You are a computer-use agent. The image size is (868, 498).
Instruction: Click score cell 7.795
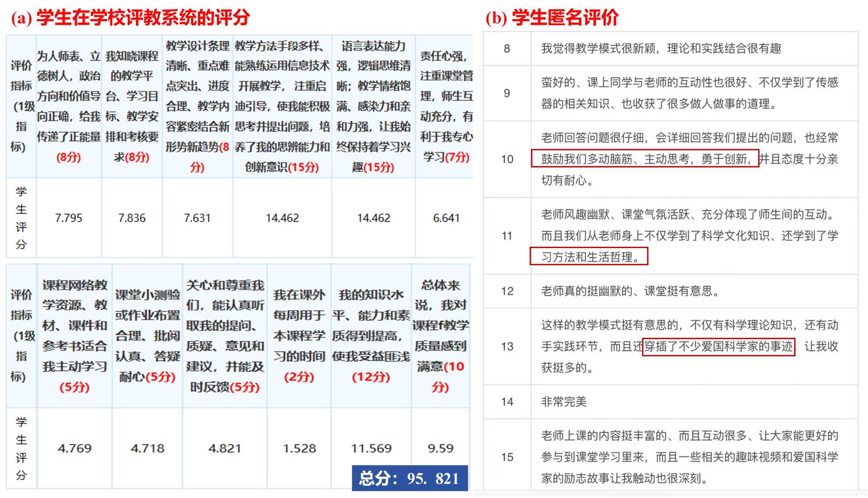69,218
